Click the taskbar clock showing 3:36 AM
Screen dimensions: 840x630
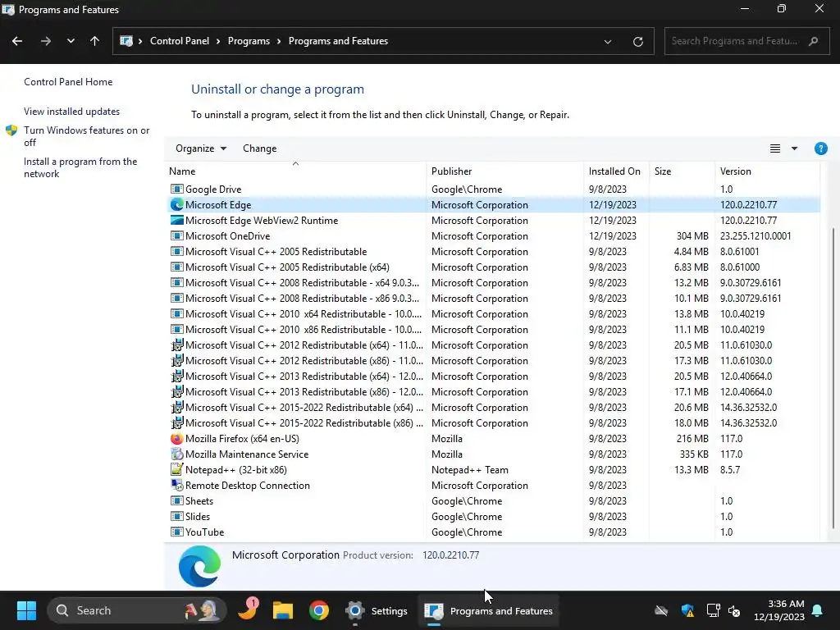click(x=779, y=610)
